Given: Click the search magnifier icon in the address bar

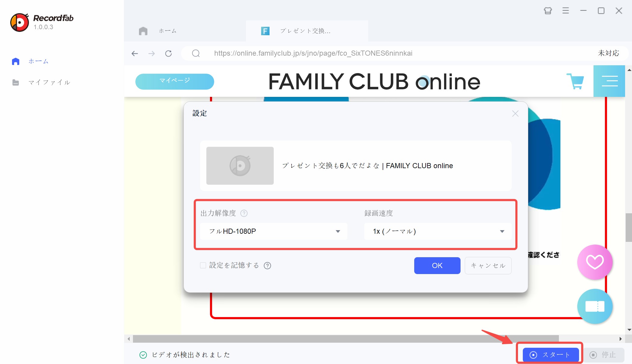Looking at the screenshot, I should [196, 54].
